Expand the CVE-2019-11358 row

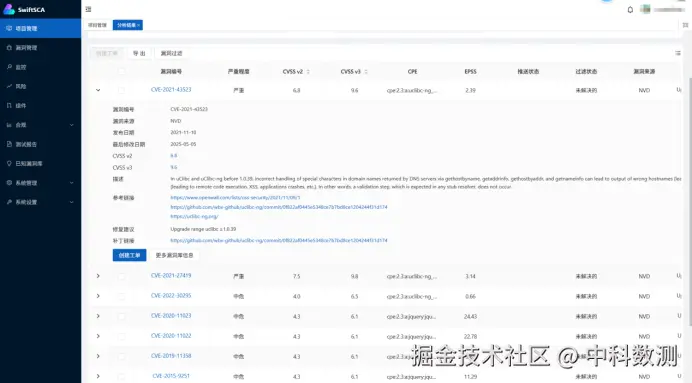point(98,357)
